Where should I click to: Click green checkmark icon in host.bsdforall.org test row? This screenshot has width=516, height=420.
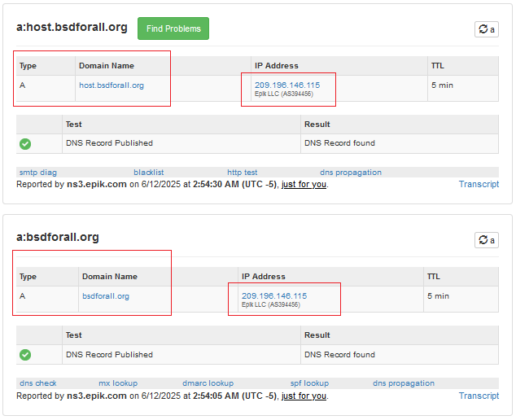point(25,143)
